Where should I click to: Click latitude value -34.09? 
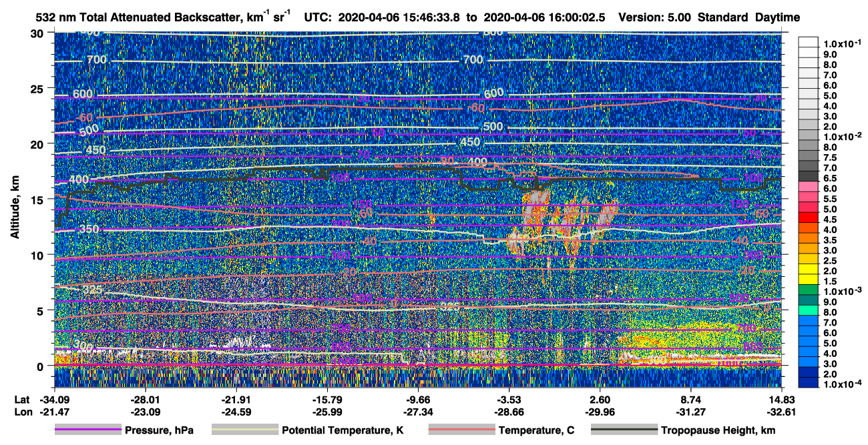pyautogui.click(x=54, y=398)
